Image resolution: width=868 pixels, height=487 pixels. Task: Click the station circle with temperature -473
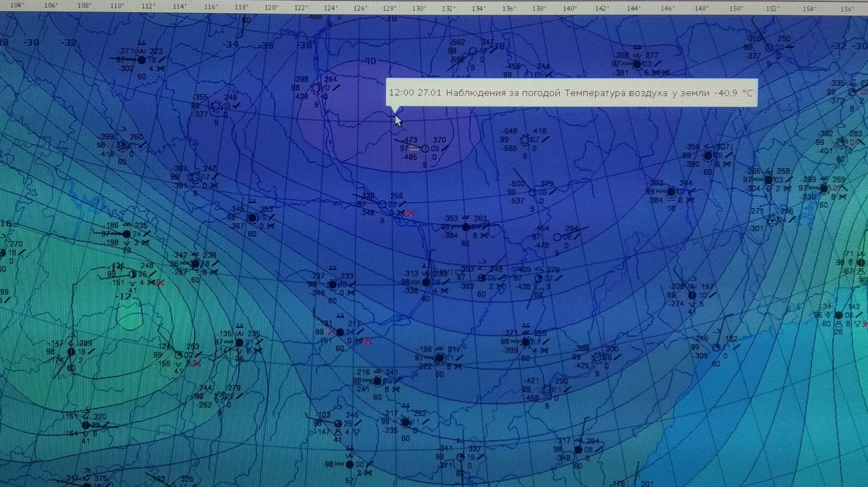click(425, 149)
